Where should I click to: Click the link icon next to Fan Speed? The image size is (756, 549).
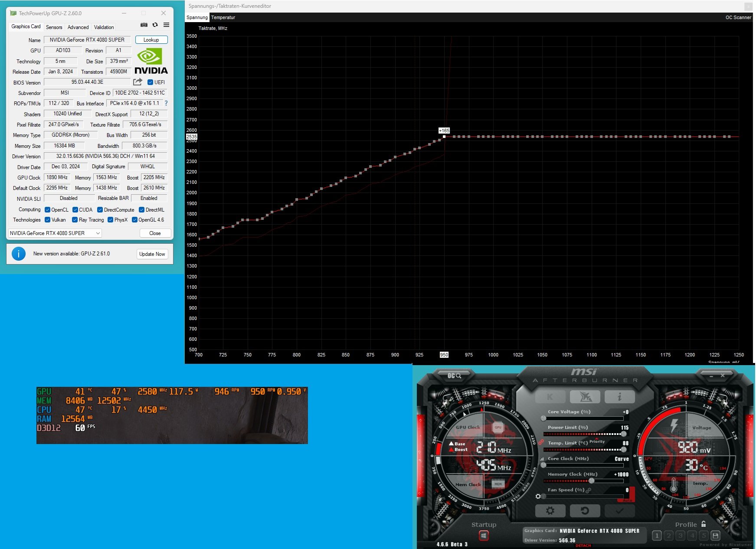tap(589, 490)
